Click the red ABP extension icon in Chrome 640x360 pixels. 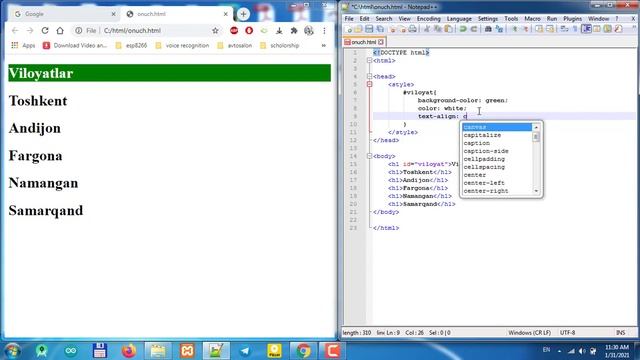pos(234,31)
